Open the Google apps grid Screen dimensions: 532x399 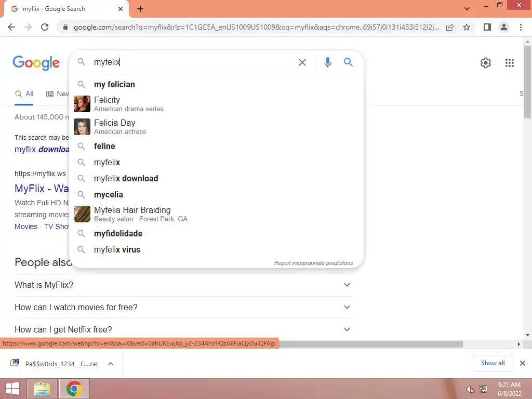tap(510, 63)
